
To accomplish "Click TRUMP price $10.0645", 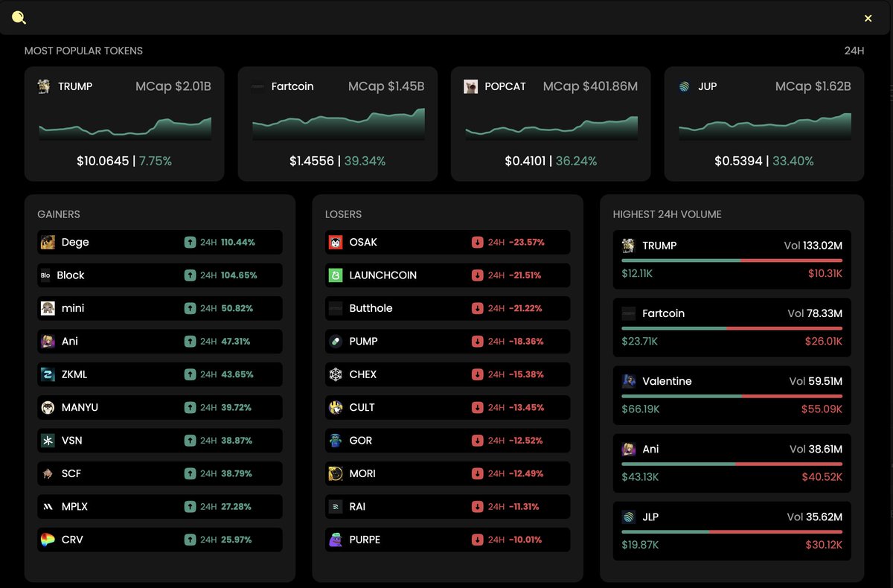I will 103,161.
